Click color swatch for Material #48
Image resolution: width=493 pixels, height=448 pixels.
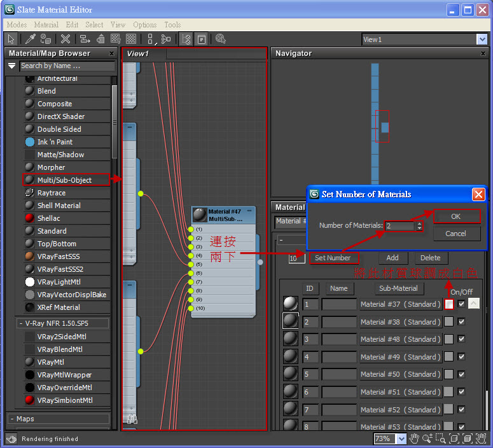[449, 339]
